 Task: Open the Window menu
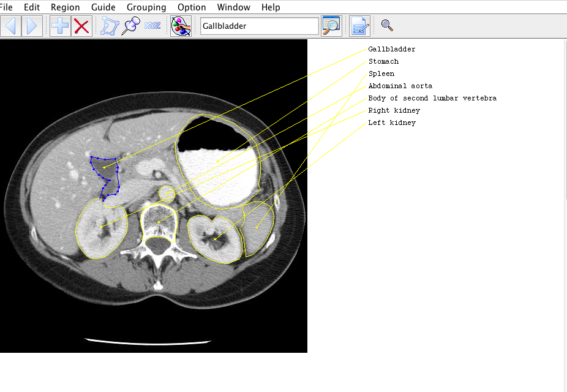[234, 7]
